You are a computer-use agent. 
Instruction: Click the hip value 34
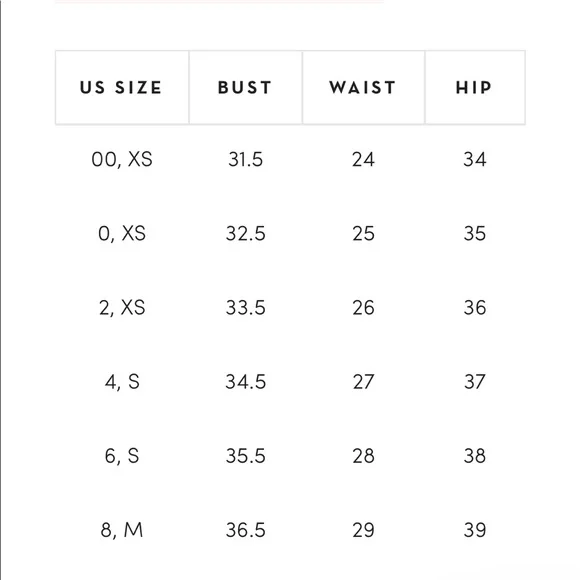click(x=475, y=160)
